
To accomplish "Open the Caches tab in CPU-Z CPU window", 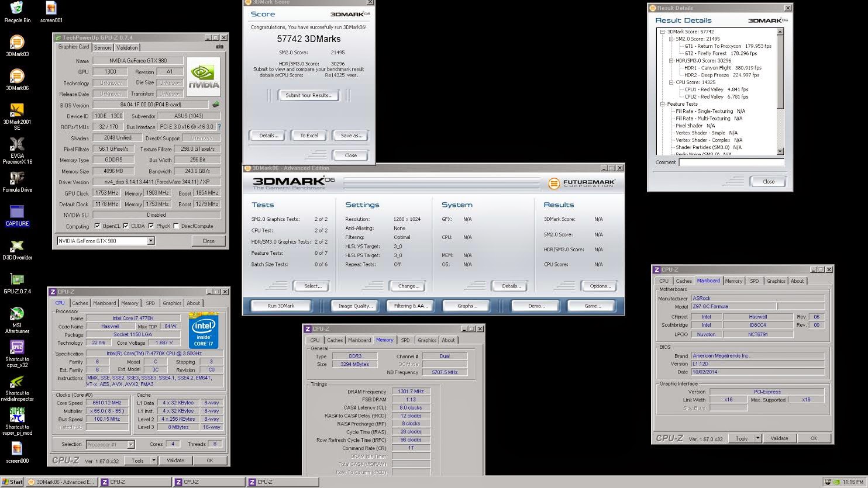I will 80,303.
